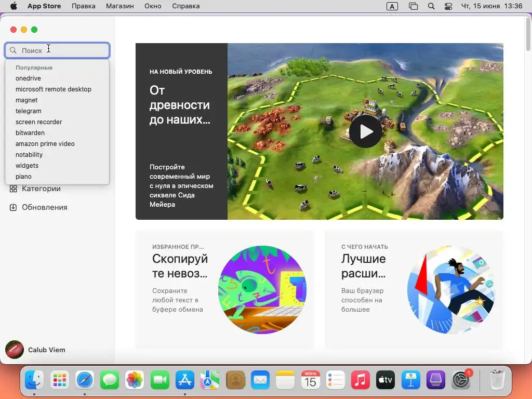Play the featured game video
The image size is (532, 399).
click(x=366, y=131)
